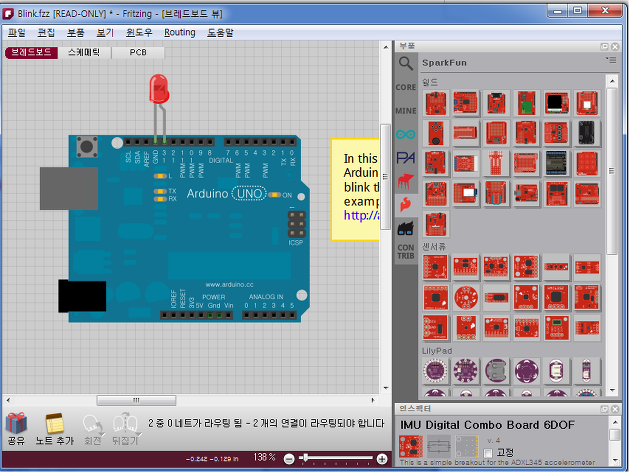Pick the round red sensor part thumbnail

pyautogui.click(x=466, y=298)
